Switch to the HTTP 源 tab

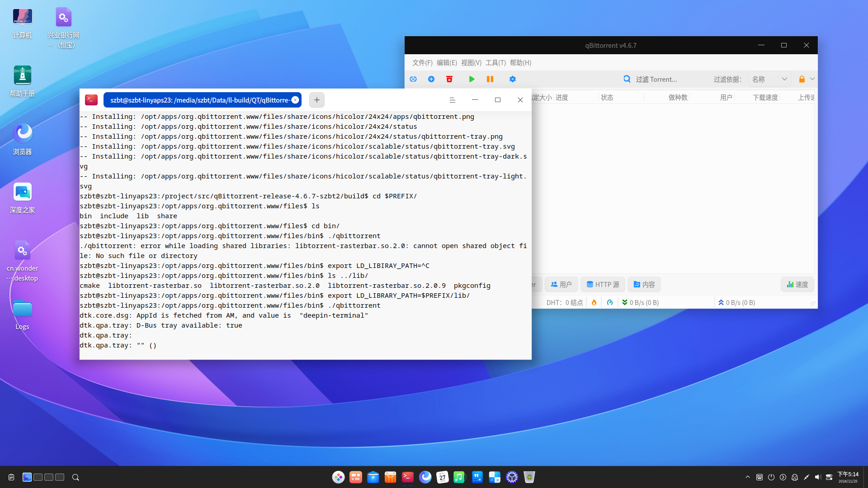[603, 284]
